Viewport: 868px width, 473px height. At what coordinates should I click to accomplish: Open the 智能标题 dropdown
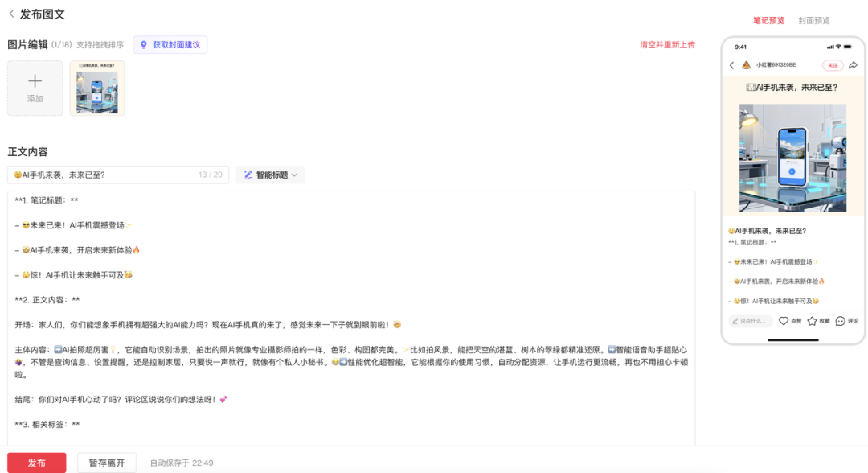tap(294, 174)
